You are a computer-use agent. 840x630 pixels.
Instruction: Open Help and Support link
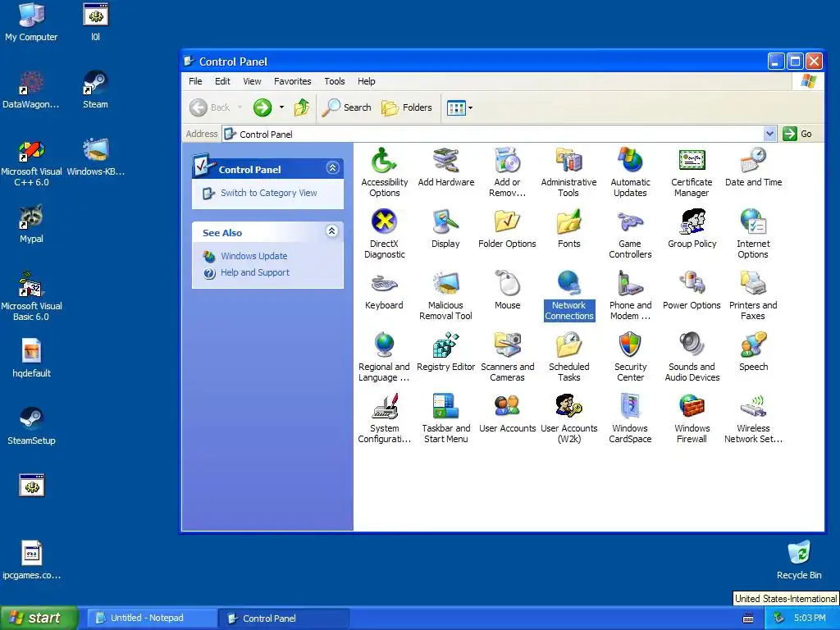point(255,272)
